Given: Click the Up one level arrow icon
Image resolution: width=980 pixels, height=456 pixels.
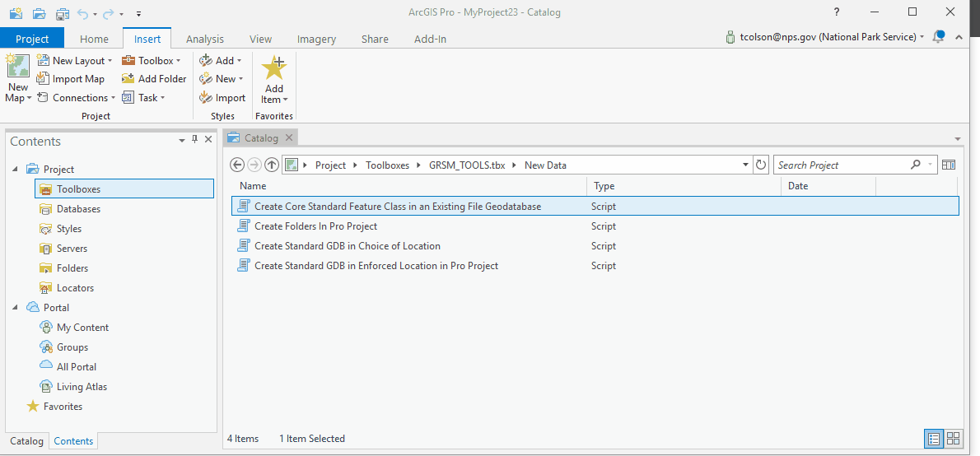Looking at the screenshot, I should tap(271, 165).
